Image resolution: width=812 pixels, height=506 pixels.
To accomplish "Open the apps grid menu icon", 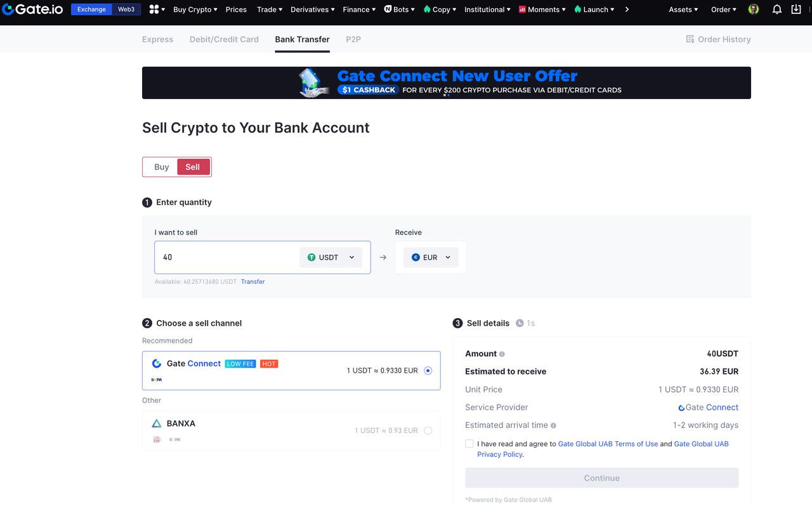I will pos(154,10).
